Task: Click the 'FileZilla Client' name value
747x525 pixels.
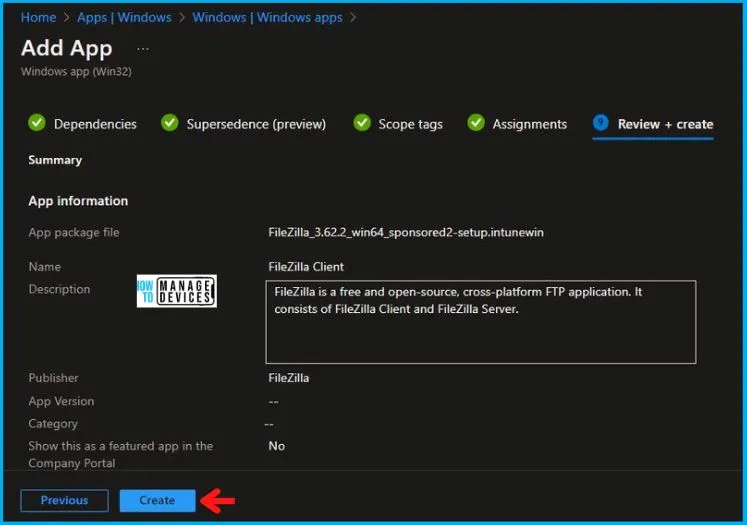Action: (x=306, y=267)
